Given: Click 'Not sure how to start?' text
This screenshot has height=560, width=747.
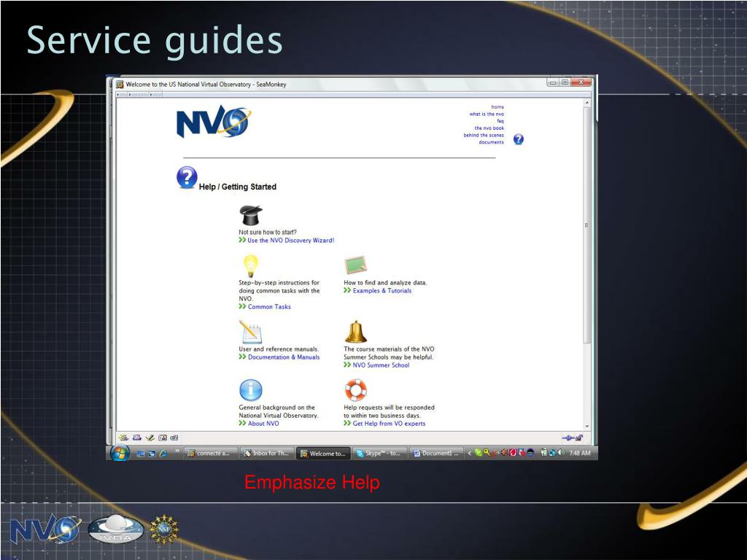Looking at the screenshot, I should [x=267, y=233].
